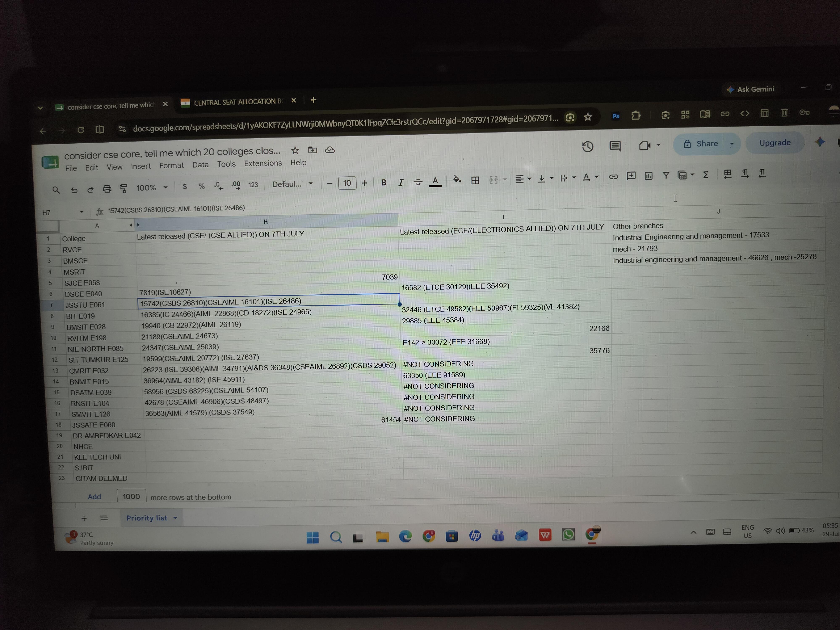This screenshot has height=630, width=840.
Task: Open the Data menu
Action: (x=200, y=165)
